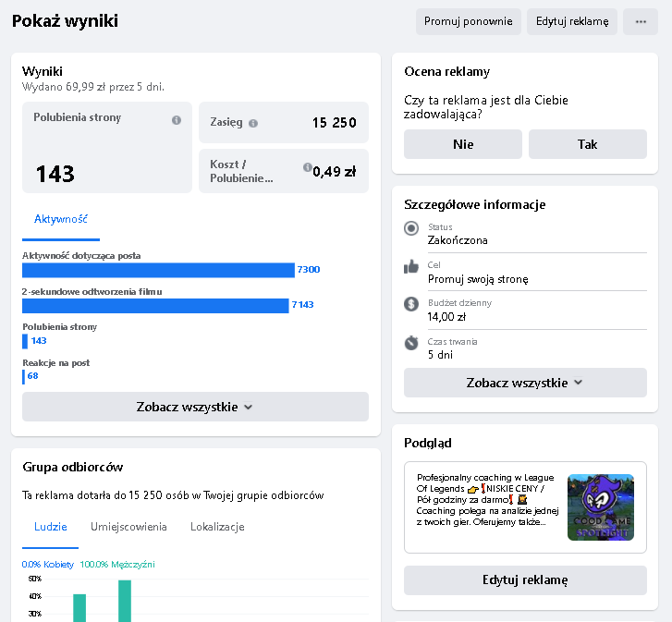Select the Ludzie tab
This screenshot has width=672, height=622.
(x=50, y=527)
